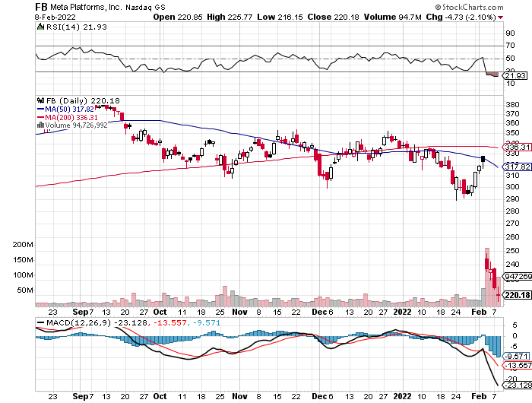This screenshot has width=532, height=403.
Task: Click the 5 label on the MACD axis
Action: (515, 325)
